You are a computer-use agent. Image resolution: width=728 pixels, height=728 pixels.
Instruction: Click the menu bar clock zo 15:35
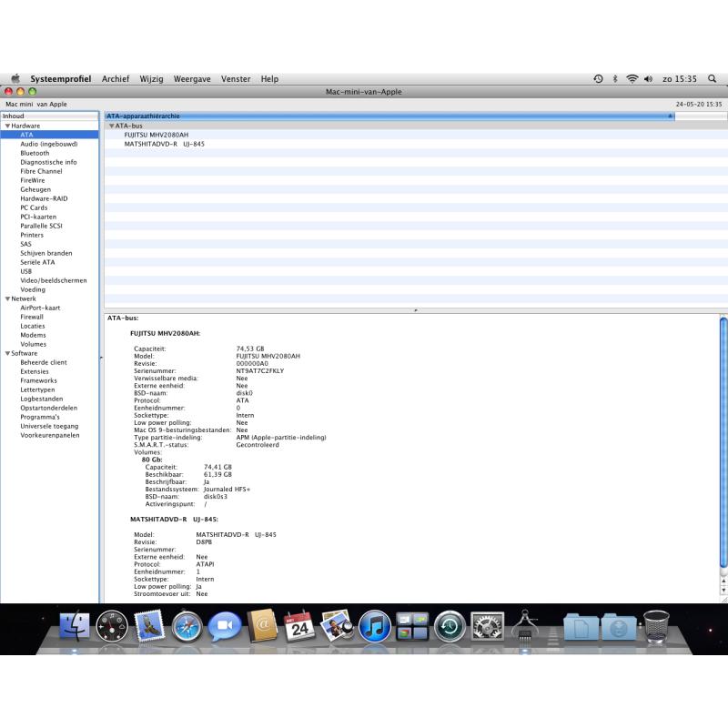coord(679,79)
